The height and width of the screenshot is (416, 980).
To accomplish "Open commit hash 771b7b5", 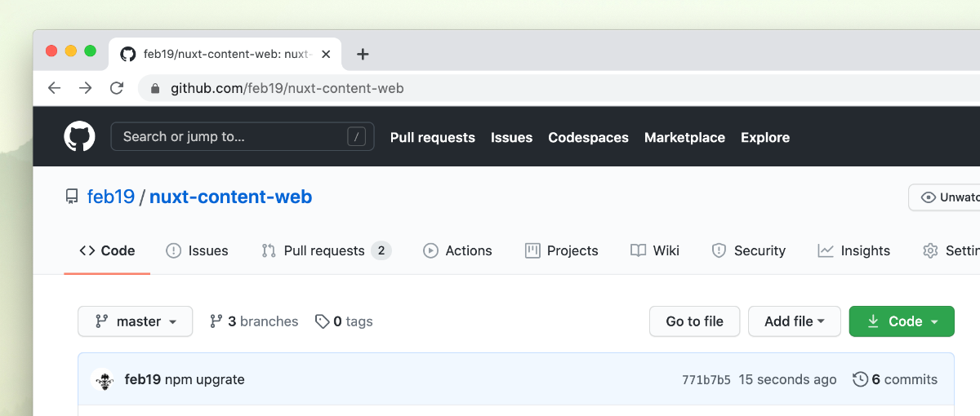I will 706,380.
